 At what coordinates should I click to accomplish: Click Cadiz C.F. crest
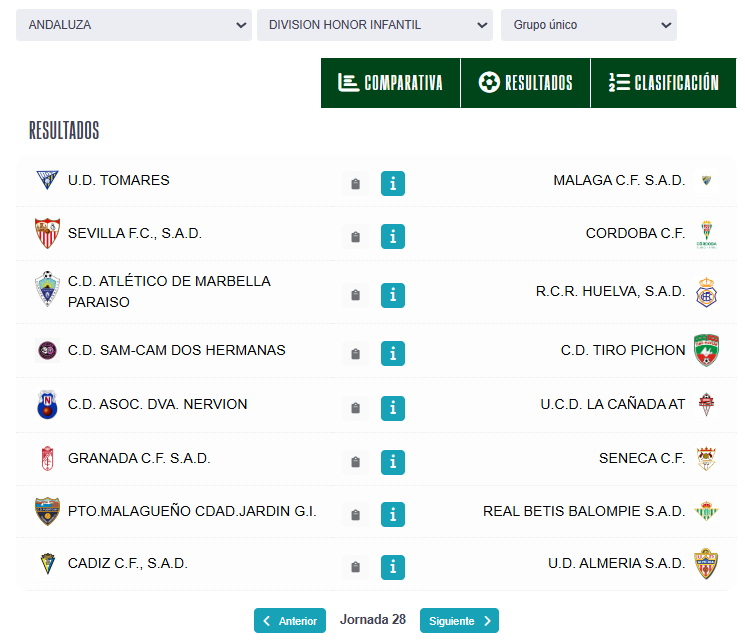48,564
